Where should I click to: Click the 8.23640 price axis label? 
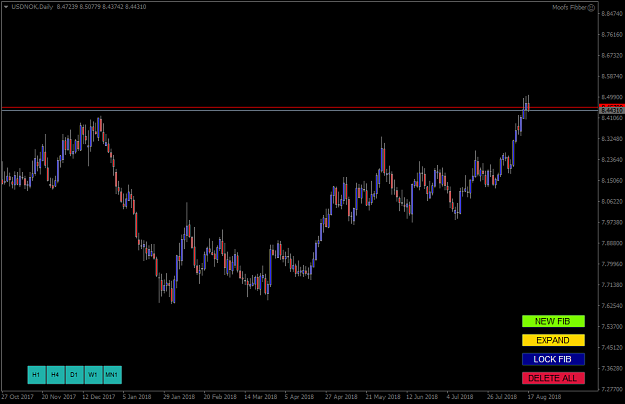(612, 160)
